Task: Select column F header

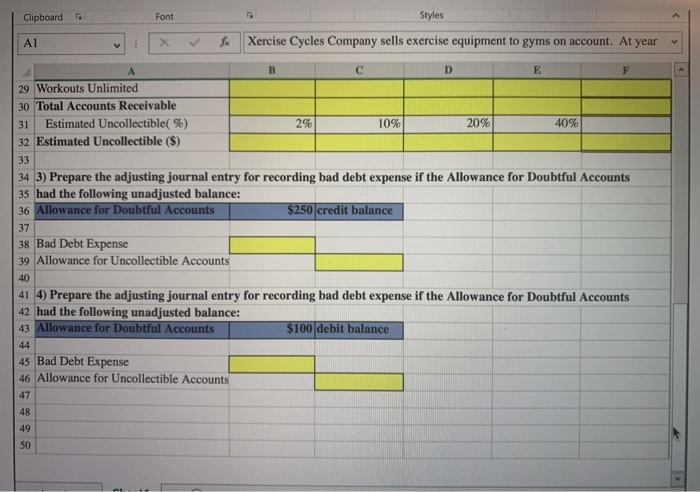Action: click(626, 70)
